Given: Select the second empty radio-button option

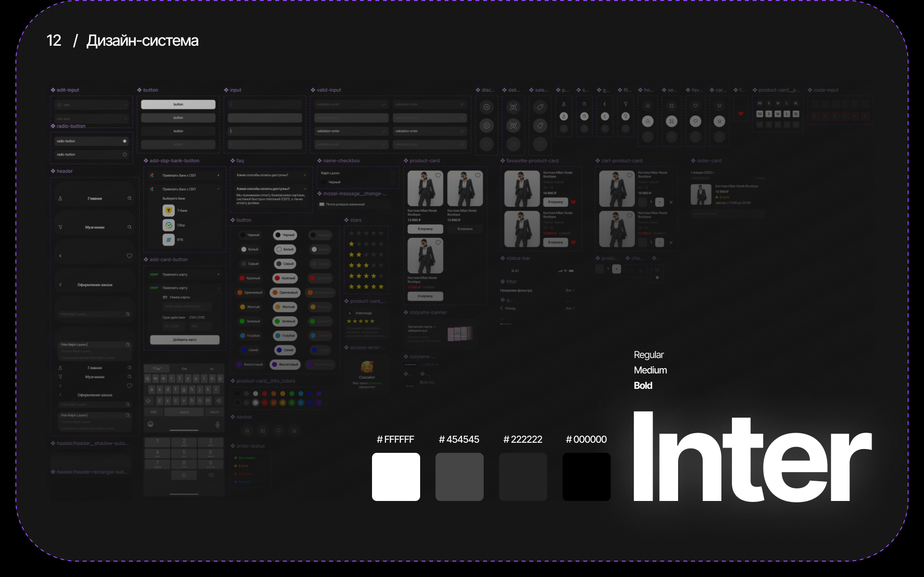Looking at the screenshot, I should [x=125, y=154].
